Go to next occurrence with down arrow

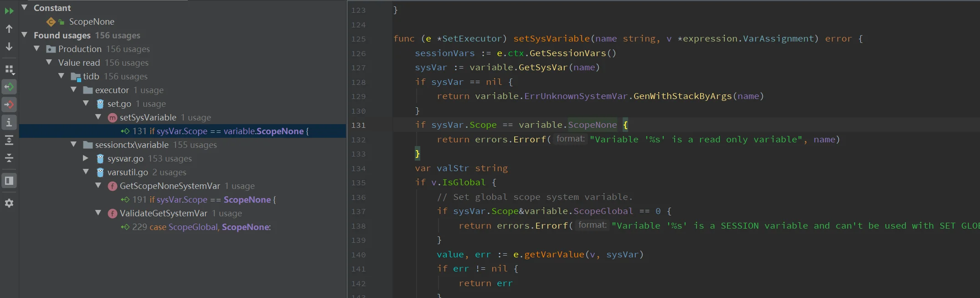pos(9,47)
